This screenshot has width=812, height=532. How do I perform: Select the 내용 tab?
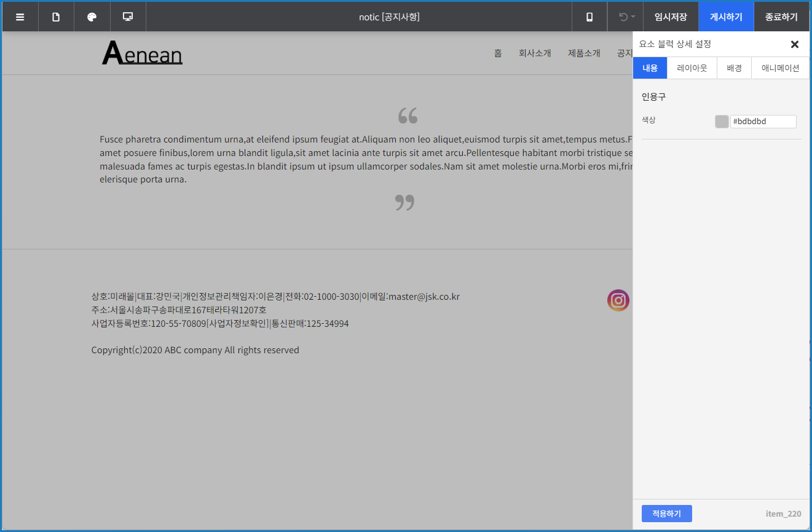pyautogui.click(x=650, y=68)
